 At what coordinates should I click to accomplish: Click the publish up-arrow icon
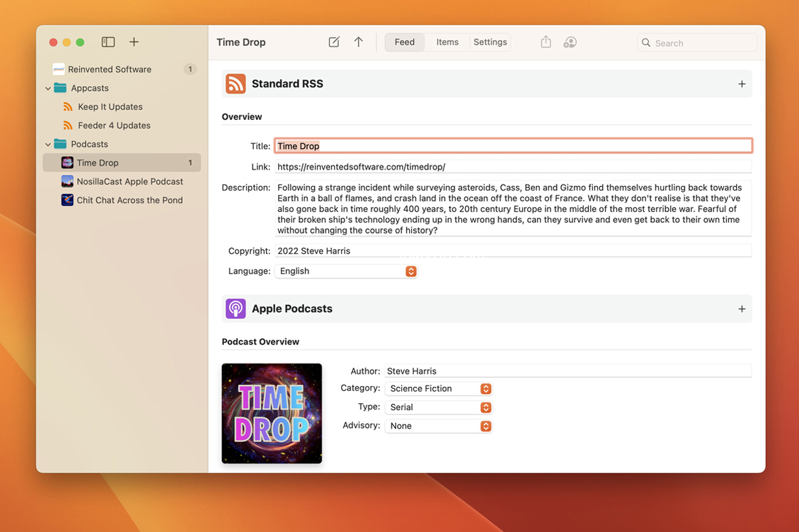pyautogui.click(x=359, y=42)
